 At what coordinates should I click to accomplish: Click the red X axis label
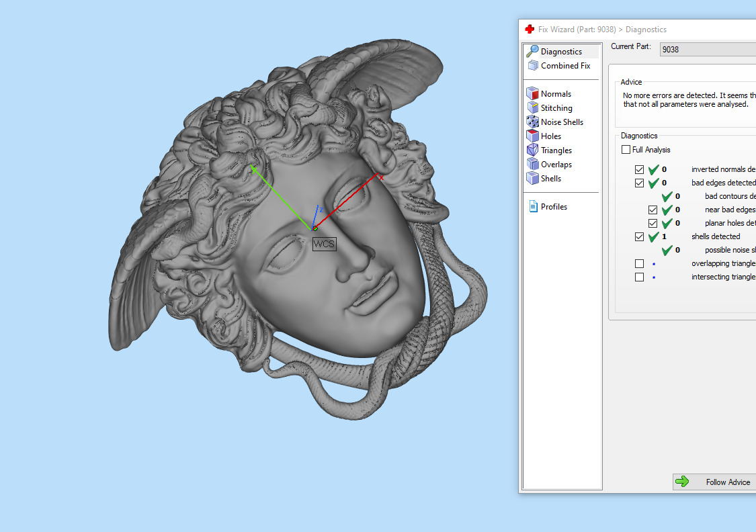382,177
